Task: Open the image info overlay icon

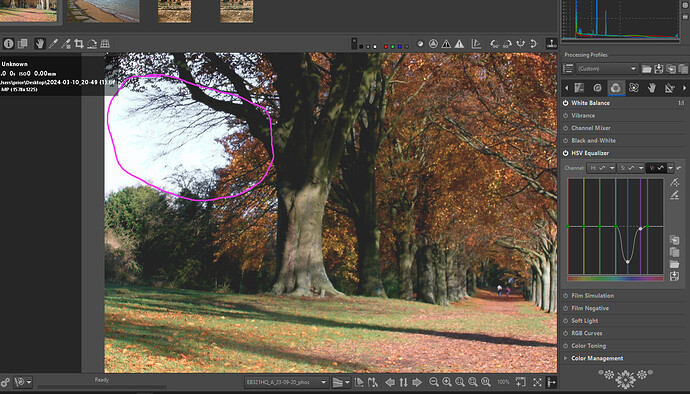Action: click(8, 43)
